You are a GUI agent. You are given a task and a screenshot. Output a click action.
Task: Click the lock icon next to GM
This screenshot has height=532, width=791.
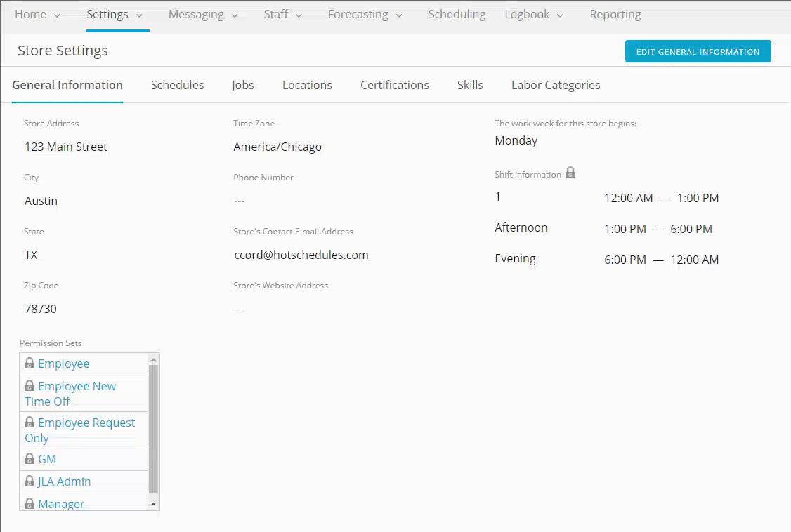click(x=29, y=458)
